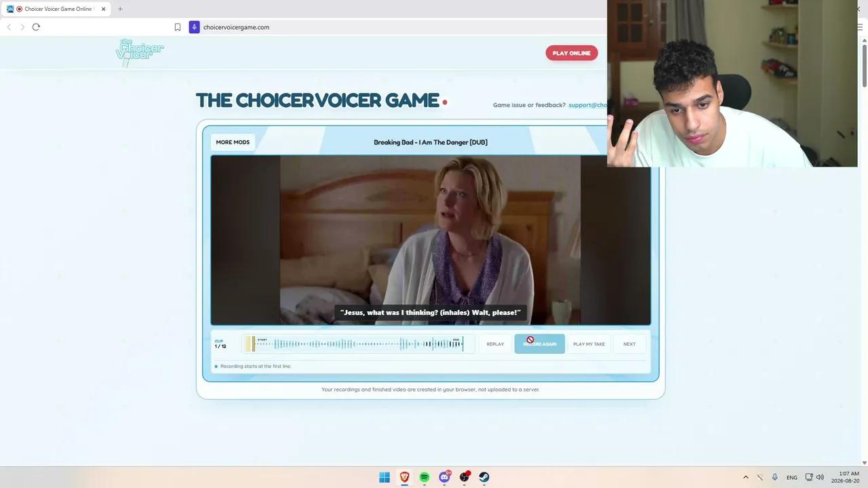Click the volume speaker icon in tray
Screen dimensions: 868x488
[x=820, y=477]
